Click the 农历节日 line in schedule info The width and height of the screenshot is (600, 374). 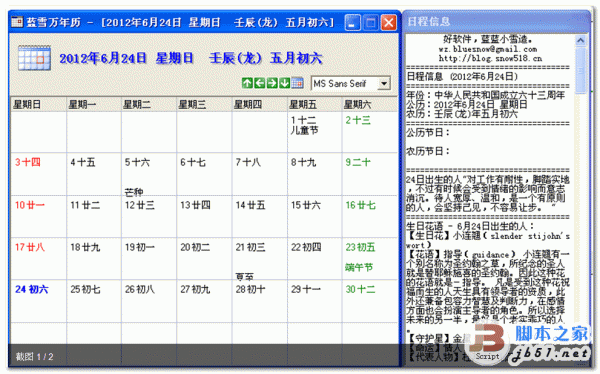pos(428,151)
